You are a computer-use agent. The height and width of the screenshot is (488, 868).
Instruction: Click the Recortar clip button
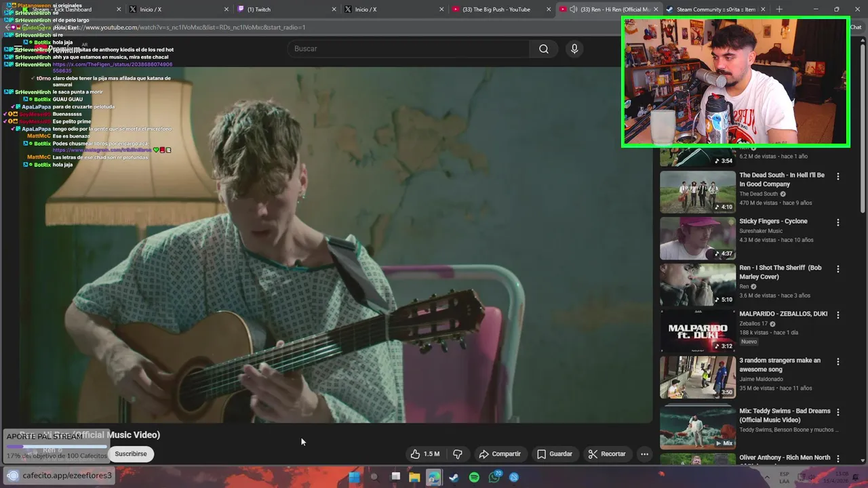point(607,454)
